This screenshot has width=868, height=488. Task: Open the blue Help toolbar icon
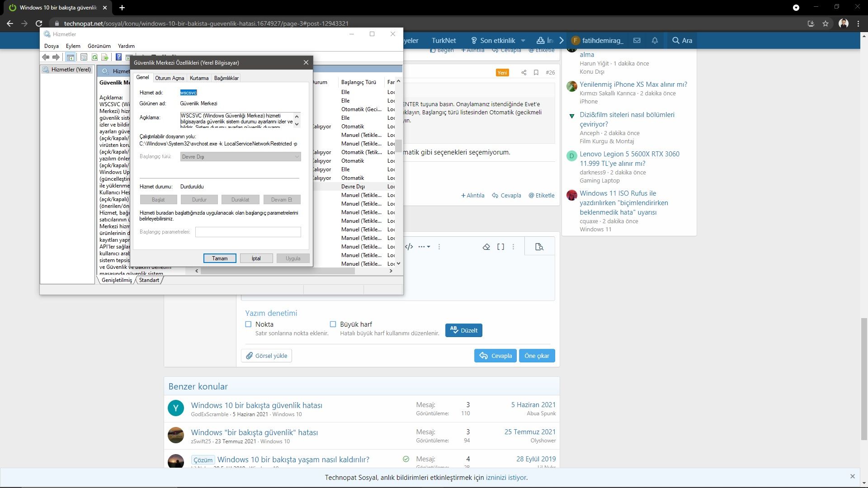click(118, 57)
